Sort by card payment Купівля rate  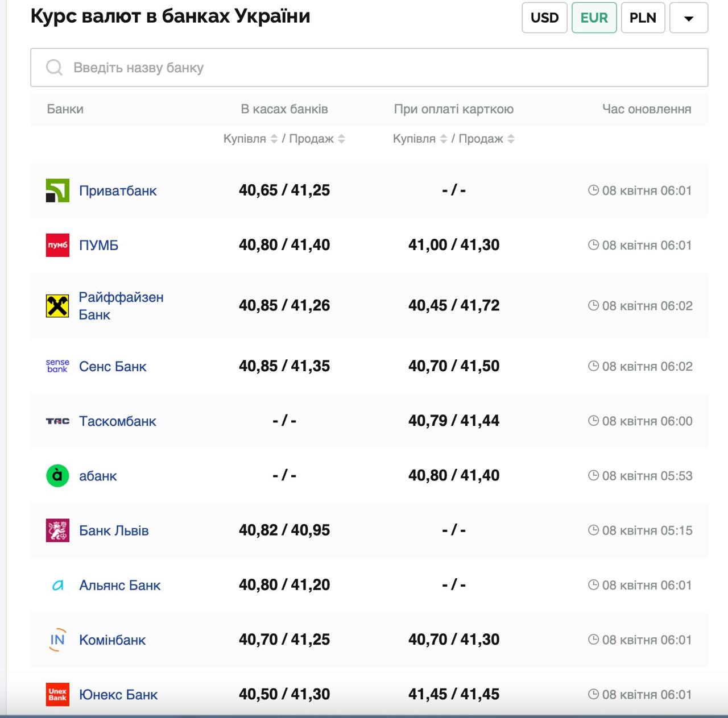coord(444,139)
